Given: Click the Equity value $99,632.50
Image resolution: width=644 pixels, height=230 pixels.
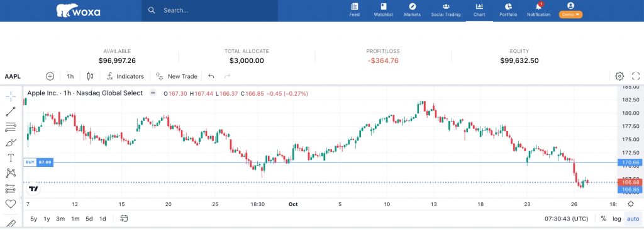Looking at the screenshot, I should click(x=519, y=61).
